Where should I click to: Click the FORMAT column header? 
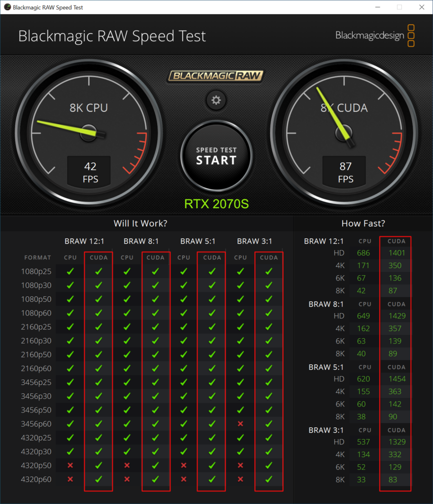click(37, 257)
